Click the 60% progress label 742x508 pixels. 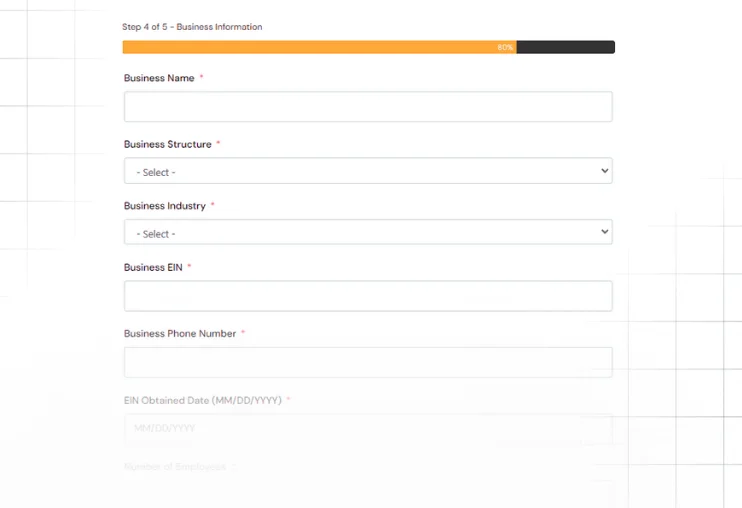pos(505,47)
